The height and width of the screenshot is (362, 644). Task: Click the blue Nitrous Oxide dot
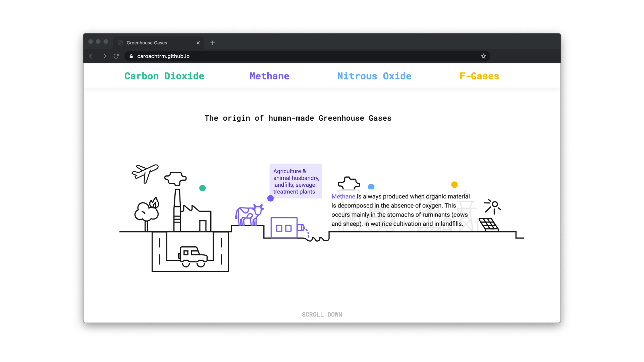pos(371,187)
